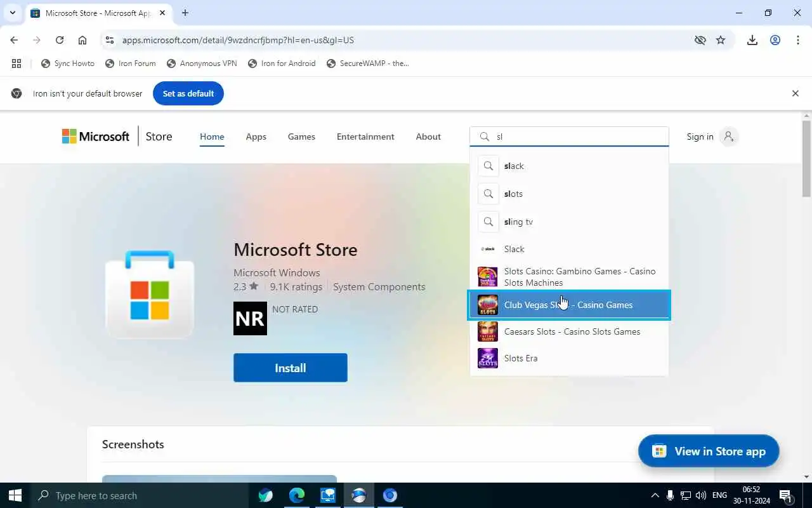
Task: Click the Microsoft logo
Action: click(96, 137)
